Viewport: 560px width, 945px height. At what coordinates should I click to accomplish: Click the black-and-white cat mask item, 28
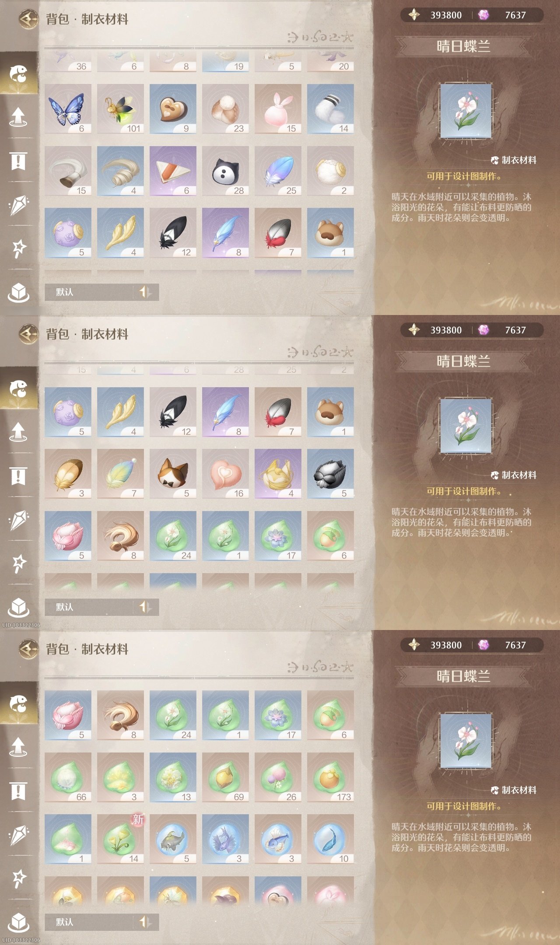point(225,171)
